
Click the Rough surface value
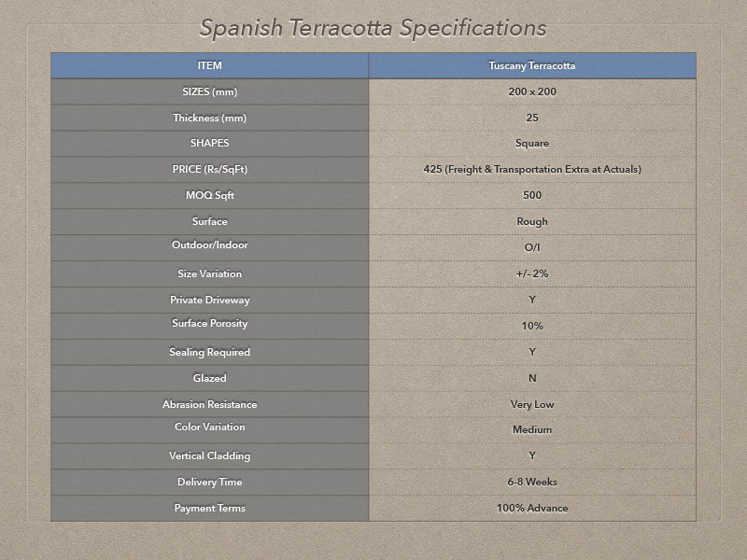(532, 221)
